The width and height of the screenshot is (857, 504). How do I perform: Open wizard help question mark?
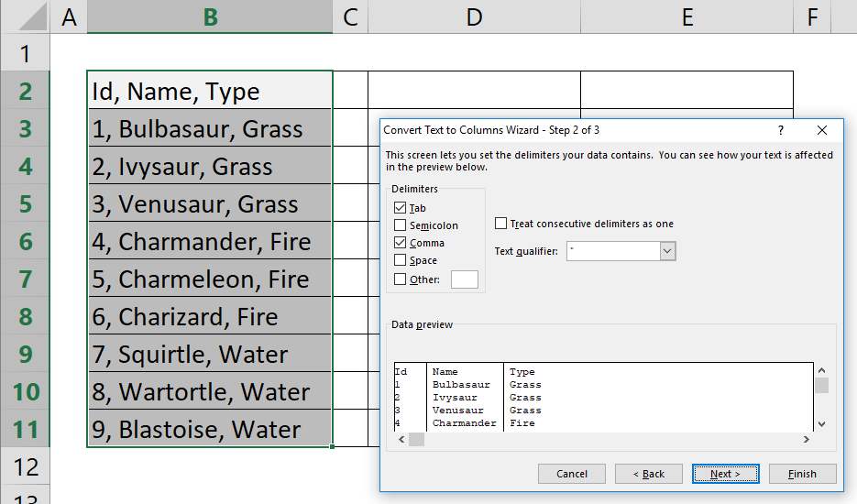pyautogui.click(x=781, y=130)
